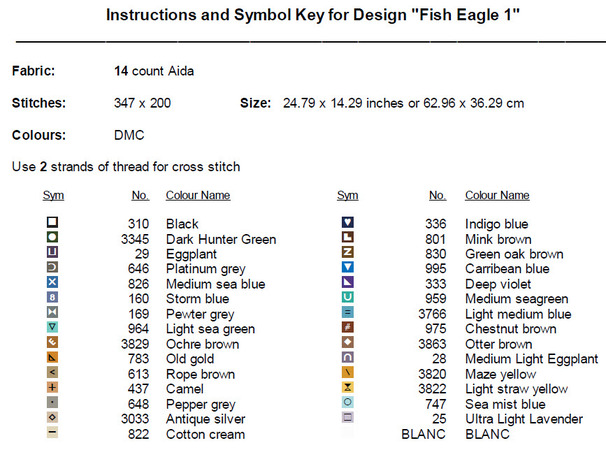
Task: Click the Caribbean blue symbol swatch
Action: tap(348, 268)
